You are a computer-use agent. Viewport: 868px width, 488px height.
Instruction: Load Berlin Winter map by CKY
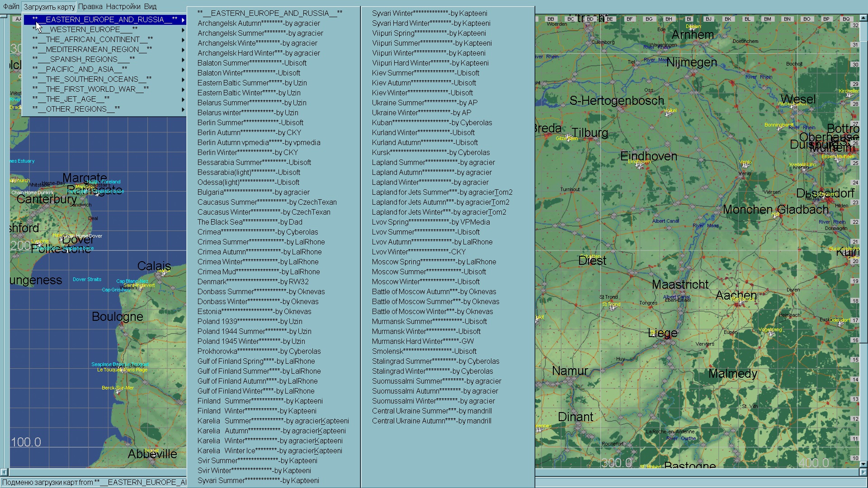247,152
